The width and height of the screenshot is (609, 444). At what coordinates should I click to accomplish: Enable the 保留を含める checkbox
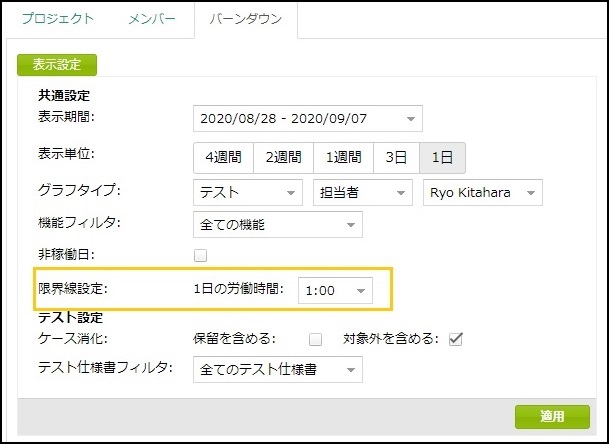tap(315, 339)
